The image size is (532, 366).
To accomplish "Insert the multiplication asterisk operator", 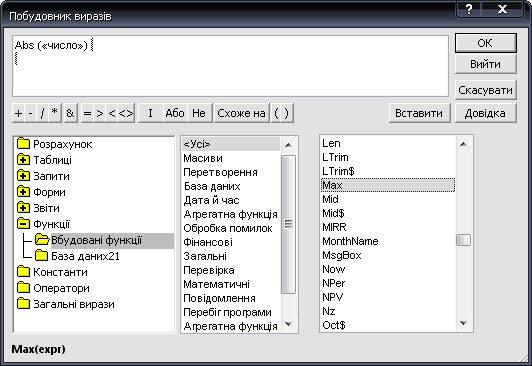I will tap(55, 113).
